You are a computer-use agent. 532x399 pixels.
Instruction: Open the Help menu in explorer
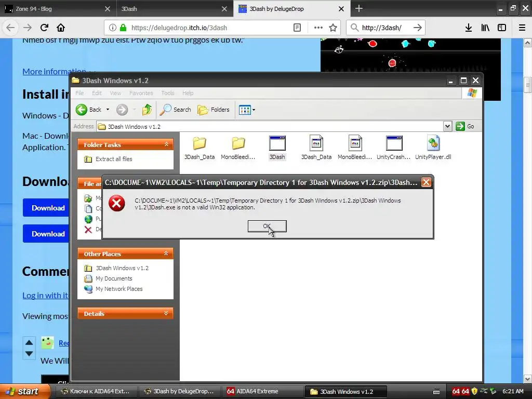click(188, 93)
